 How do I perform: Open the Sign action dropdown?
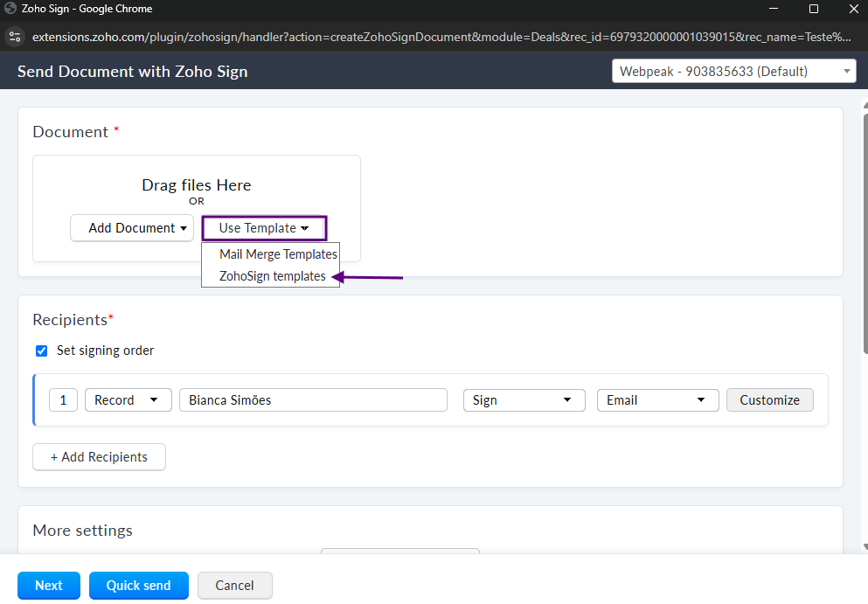click(x=524, y=400)
